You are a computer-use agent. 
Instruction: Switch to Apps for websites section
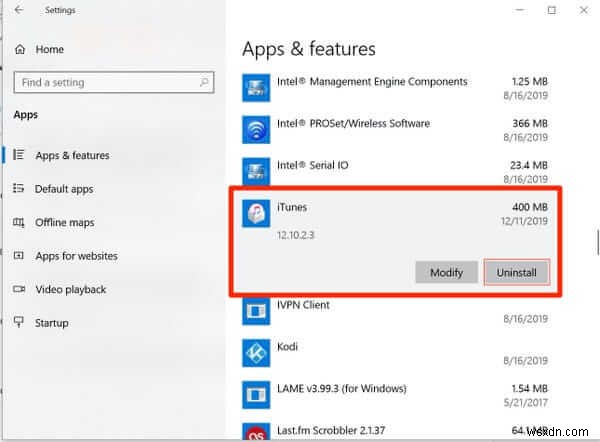76,256
